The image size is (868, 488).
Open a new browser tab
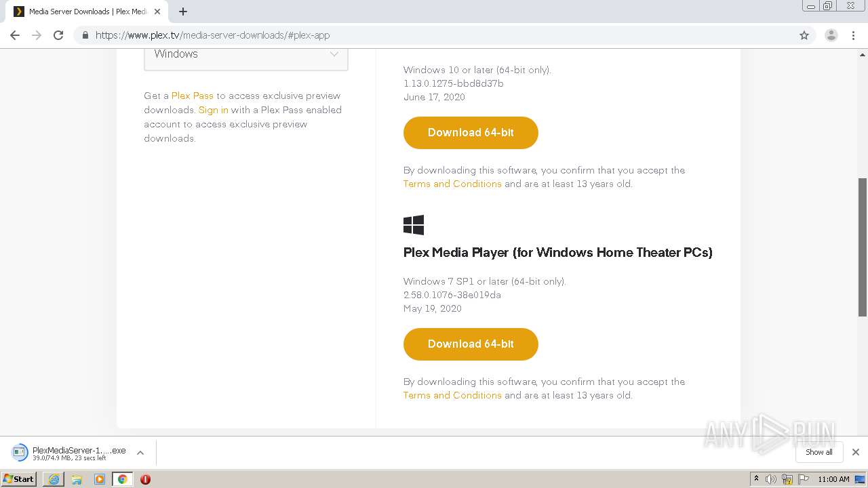[183, 12]
